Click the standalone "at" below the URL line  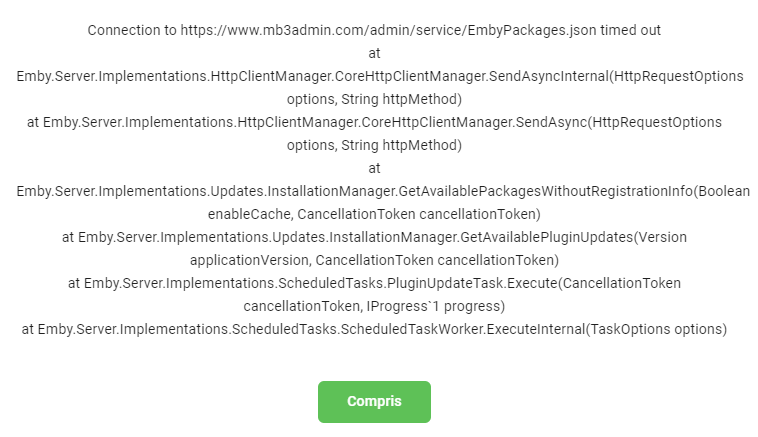pyautogui.click(x=375, y=53)
